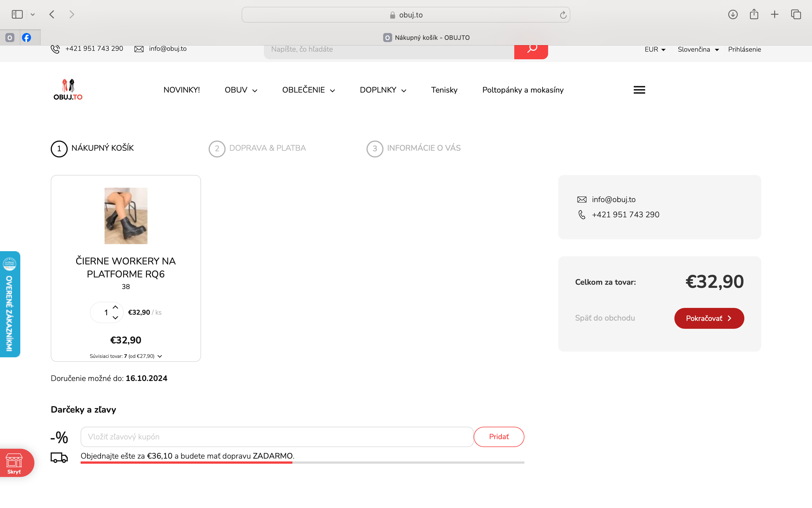
Task: Click the obuj.to address bar
Action: (406, 15)
